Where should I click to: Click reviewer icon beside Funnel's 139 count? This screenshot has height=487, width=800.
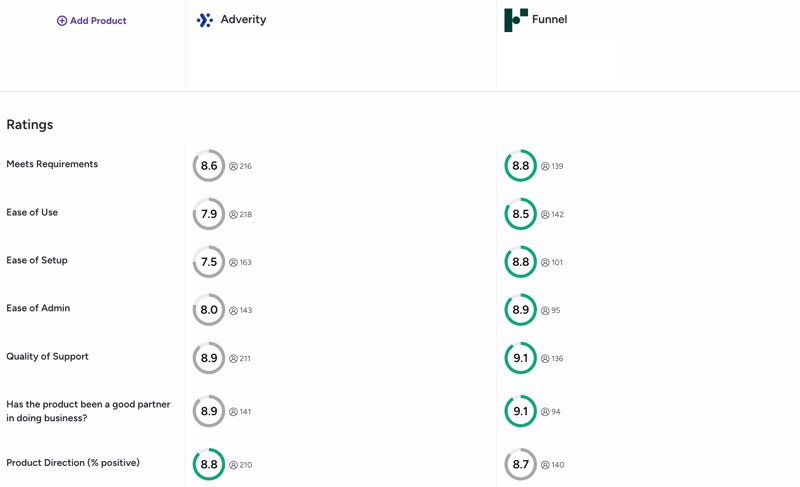546,167
